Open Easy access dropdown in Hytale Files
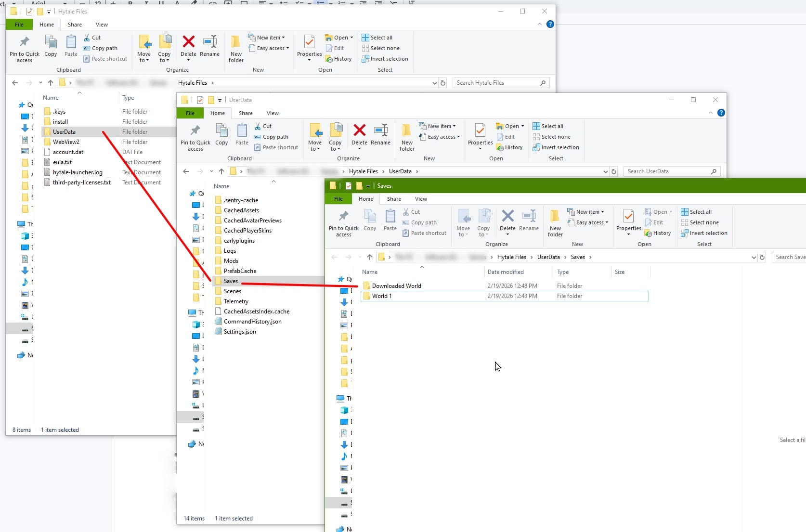 tap(269, 48)
